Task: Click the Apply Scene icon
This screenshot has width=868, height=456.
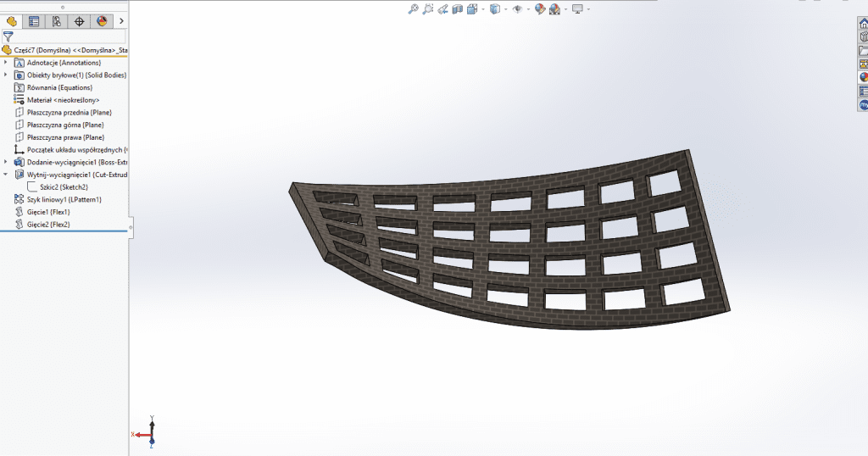Action: click(554, 9)
